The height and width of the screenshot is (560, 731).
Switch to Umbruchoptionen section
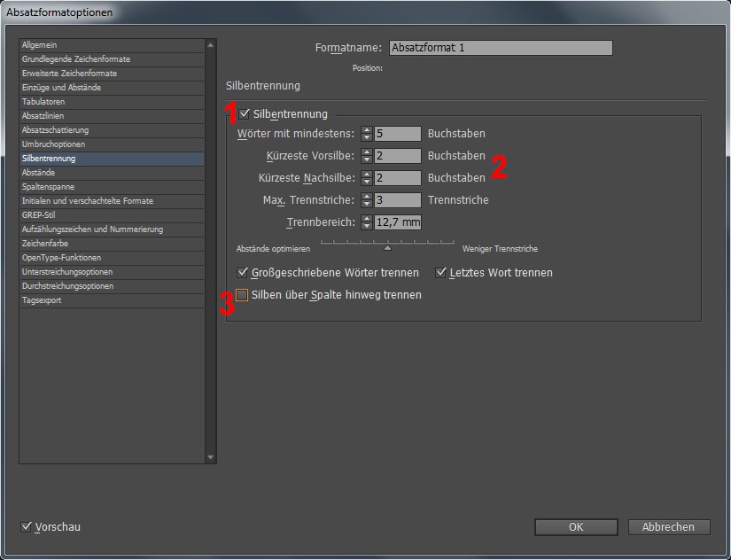[53, 144]
